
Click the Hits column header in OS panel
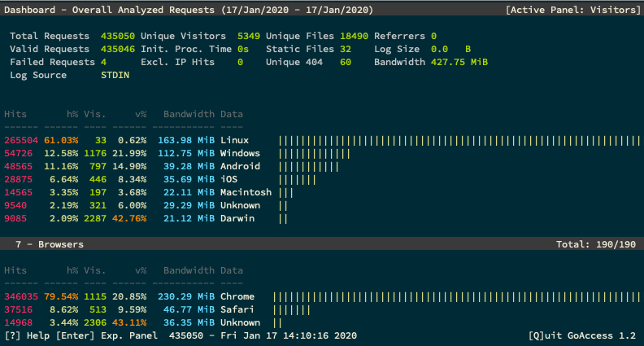tap(15, 114)
